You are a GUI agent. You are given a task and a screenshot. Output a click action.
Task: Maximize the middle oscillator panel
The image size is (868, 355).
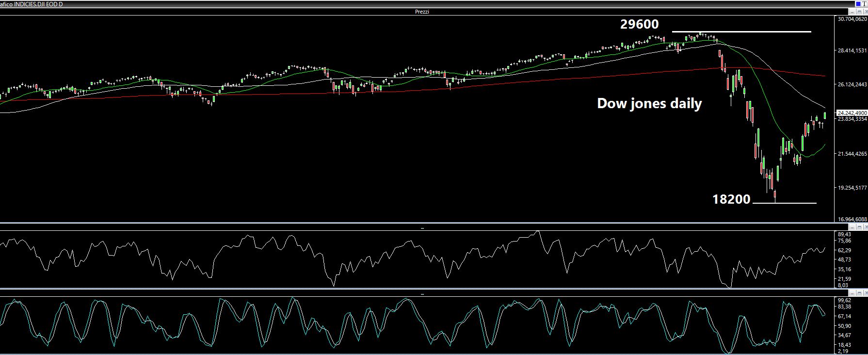click(x=859, y=227)
